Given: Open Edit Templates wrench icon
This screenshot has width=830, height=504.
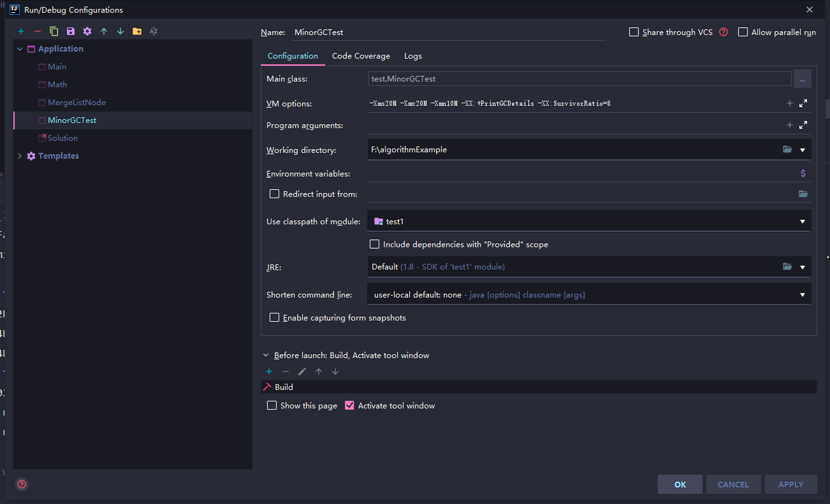Looking at the screenshot, I should [87, 31].
